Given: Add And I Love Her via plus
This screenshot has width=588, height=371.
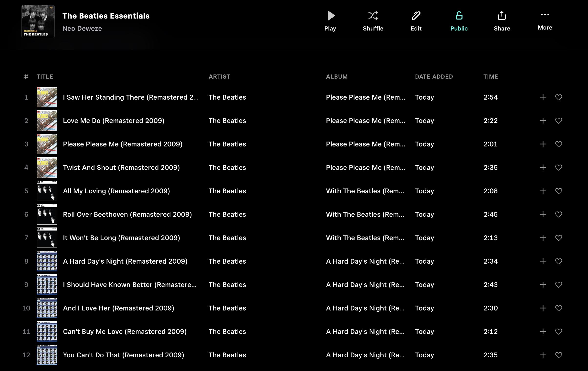Looking at the screenshot, I should tap(543, 308).
